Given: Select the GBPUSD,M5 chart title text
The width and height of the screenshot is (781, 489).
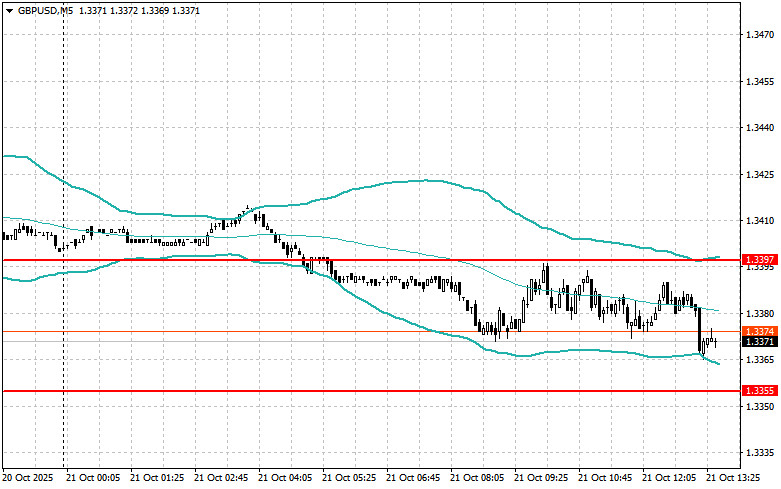Looking at the screenshot, I should pos(45,10).
